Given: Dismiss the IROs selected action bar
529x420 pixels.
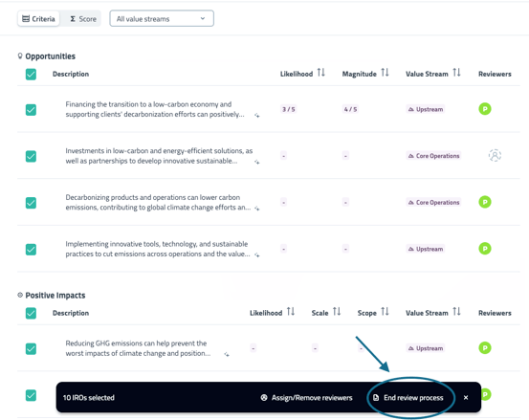Looking at the screenshot, I should coord(466,398).
